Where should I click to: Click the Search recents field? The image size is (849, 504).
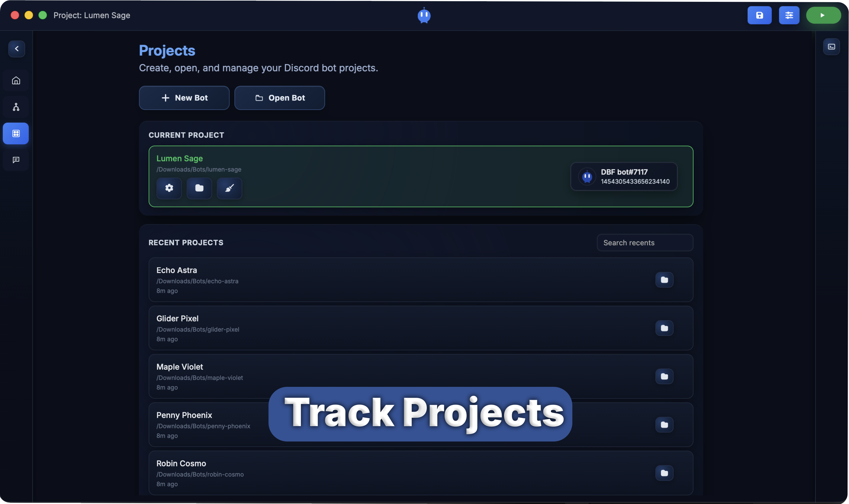pos(644,242)
